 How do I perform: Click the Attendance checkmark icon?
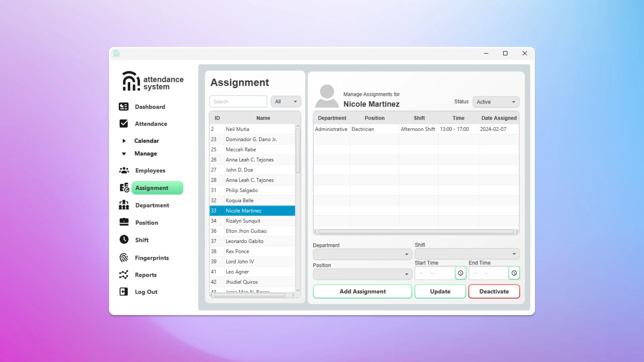click(x=124, y=124)
